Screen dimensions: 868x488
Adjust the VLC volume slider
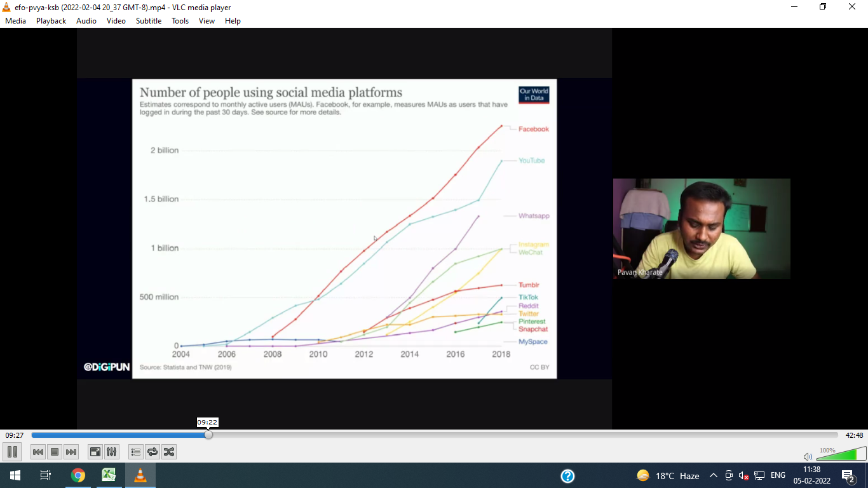tap(841, 454)
